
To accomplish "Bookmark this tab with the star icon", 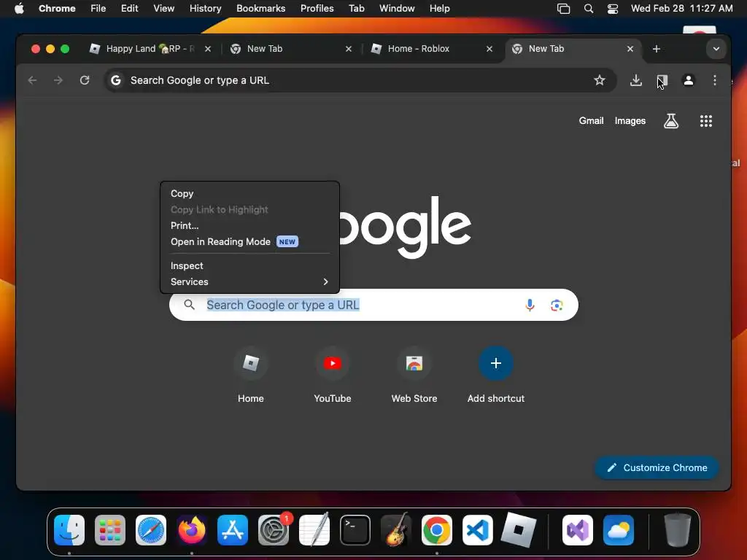I will pyautogui.click(x=600, y=80).
